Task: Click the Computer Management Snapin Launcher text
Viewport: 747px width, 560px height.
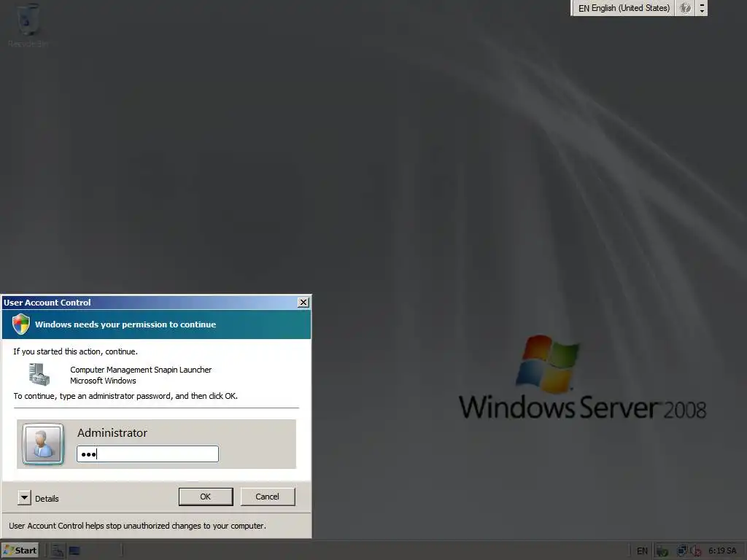Action: pyautogui.click(x=141, y=370)
